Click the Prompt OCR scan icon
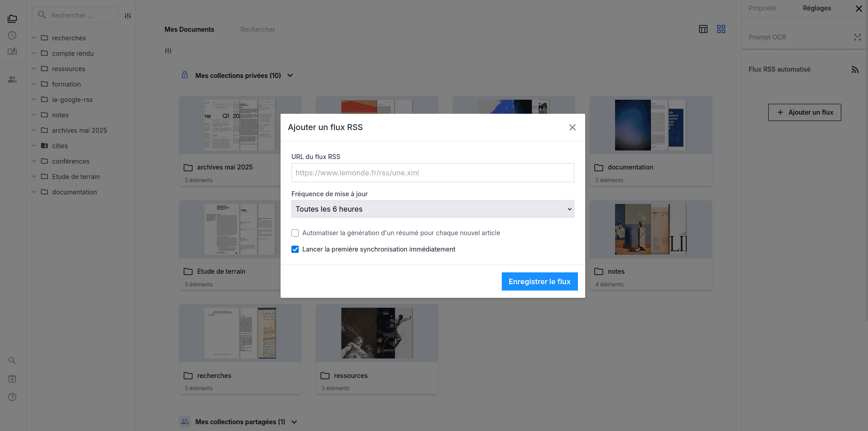 click(857, 37)
